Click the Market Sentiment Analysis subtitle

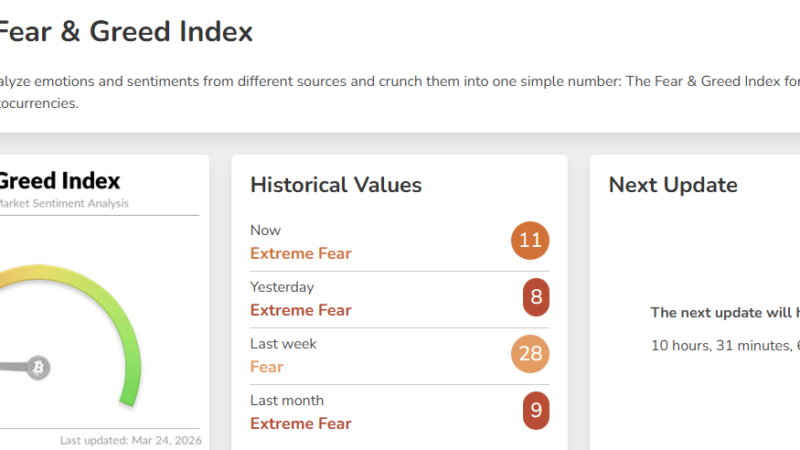click(x=62, y=204)
